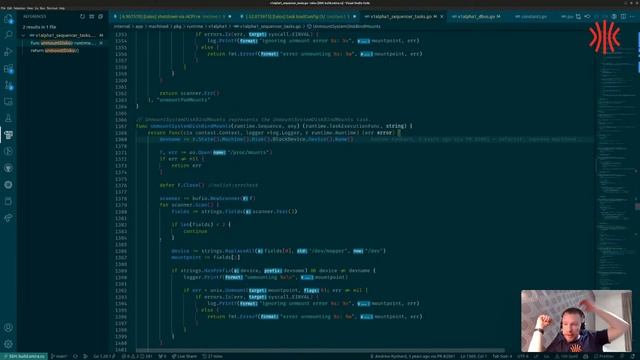Click the 'machined' breadcrumb segment
The height and width of the screenshot is (360, 640).
point(158,27)
